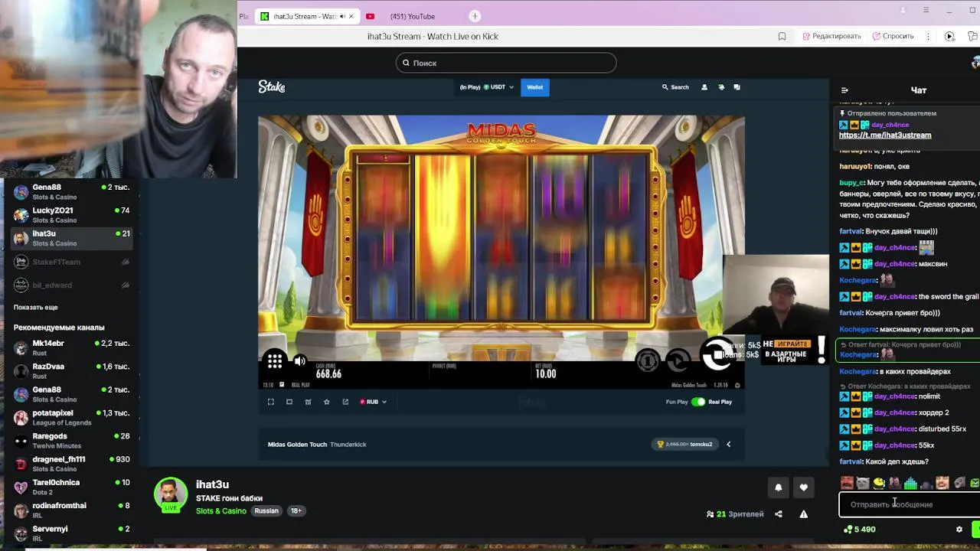View channel points balance 5 490
The height and width of the screenshot is (551, 980).
859,530
